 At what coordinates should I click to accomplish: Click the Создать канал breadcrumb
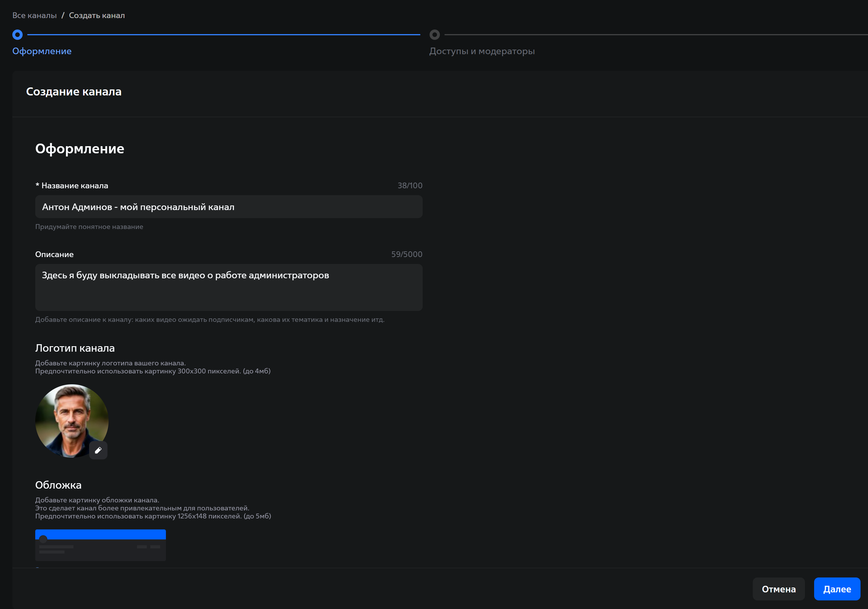click(x=97, y=15)
